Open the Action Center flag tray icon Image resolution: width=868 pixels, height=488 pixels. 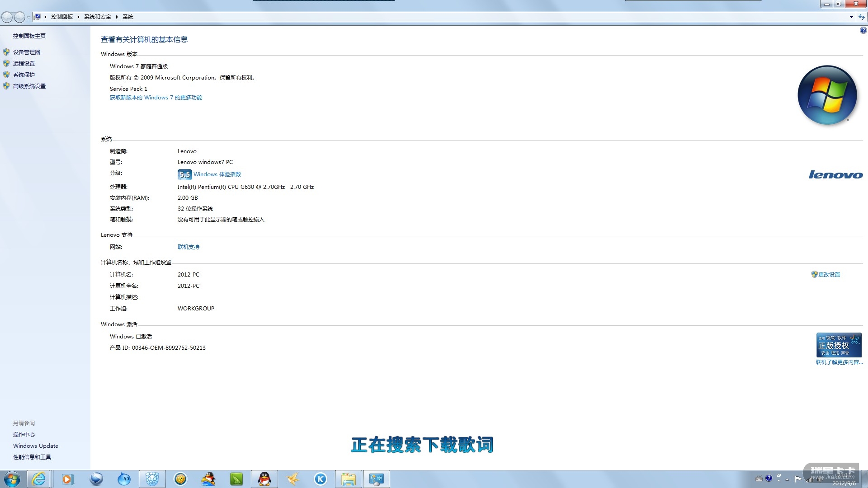798,479
